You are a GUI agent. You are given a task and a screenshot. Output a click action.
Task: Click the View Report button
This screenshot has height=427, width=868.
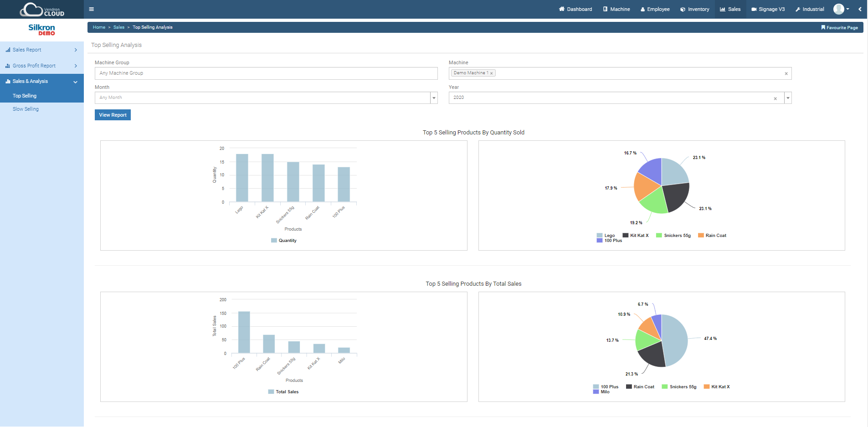click(x=113, y=115)
